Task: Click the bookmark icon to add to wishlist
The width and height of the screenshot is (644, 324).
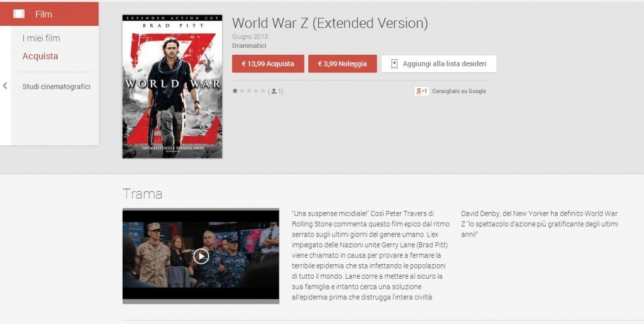Action: coord(394,64)
